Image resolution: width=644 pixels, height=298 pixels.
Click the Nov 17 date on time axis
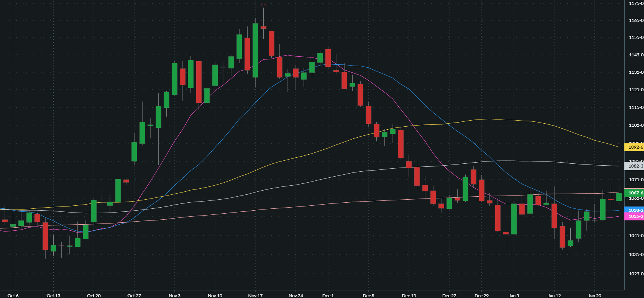pos(255,295)
